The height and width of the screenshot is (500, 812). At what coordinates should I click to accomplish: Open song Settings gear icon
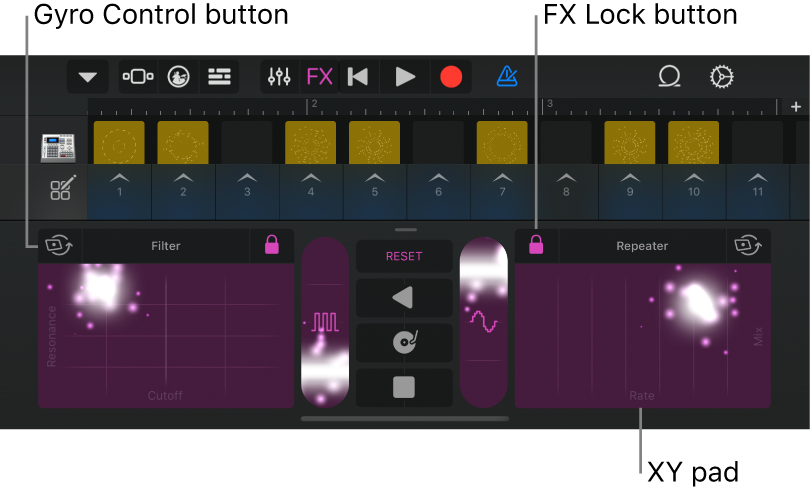tap(721, 77)
